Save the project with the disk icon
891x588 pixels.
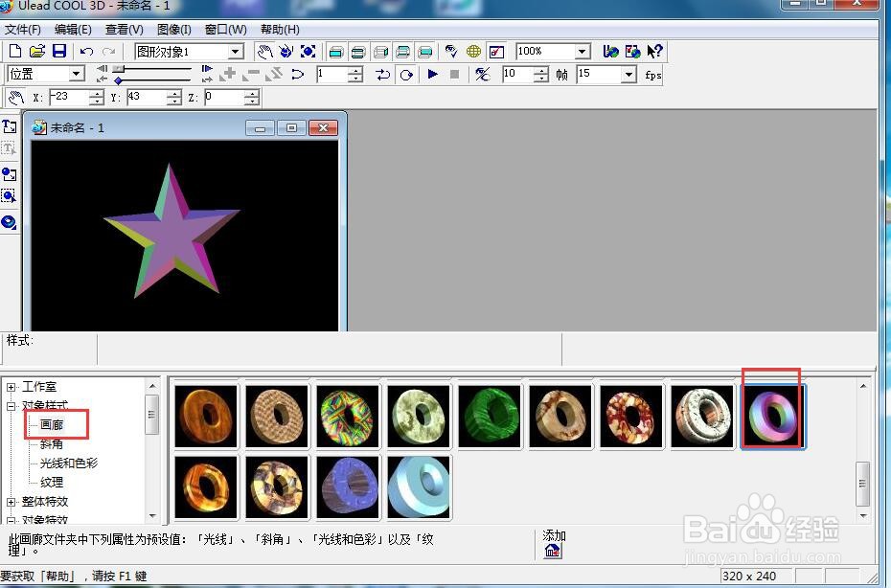(x=59, y=52)
